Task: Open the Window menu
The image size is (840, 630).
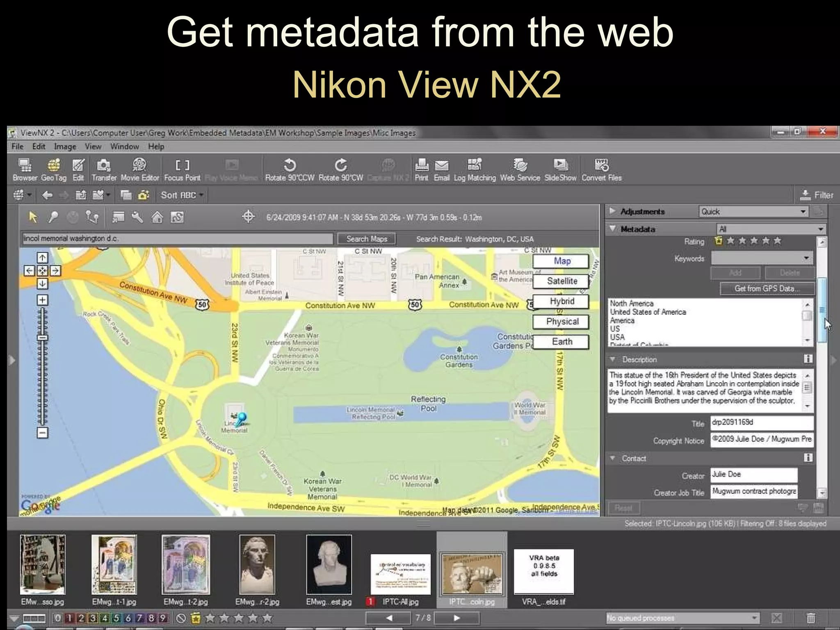Action: (125, 146)
